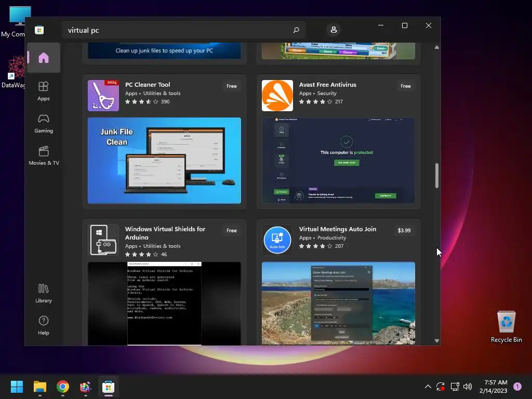Click the 'Clean up junk files' banner
The image size is (532, 399).
coord(164,50)
